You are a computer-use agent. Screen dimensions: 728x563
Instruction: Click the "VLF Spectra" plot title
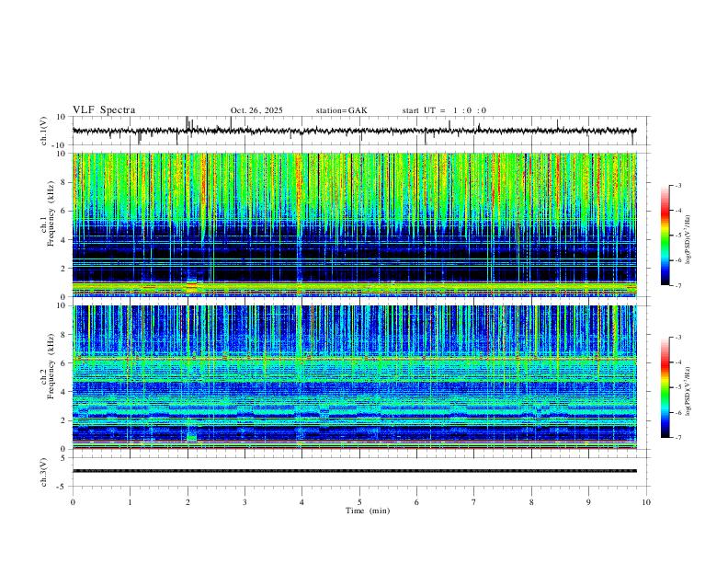tap(104, 110)
